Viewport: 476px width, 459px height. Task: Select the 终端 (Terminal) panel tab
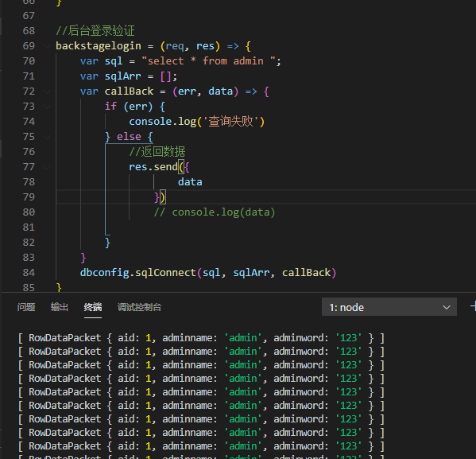[x=93, y=307]
